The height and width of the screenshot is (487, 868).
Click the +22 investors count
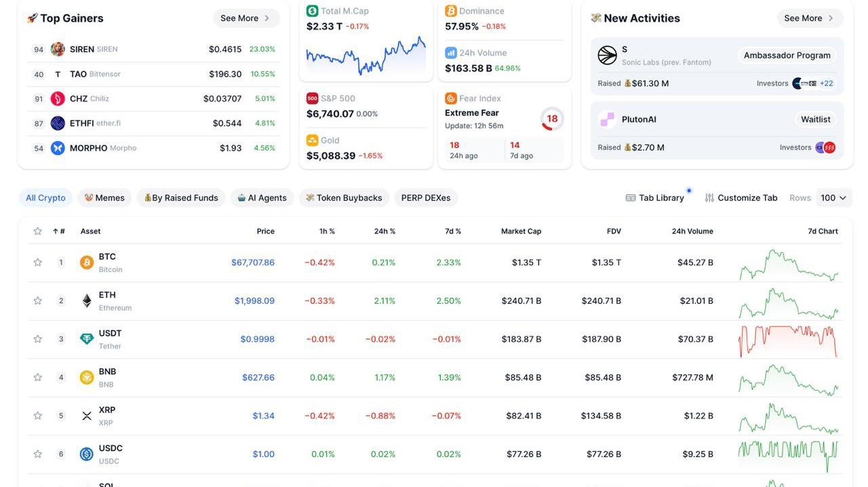(827, 83)
